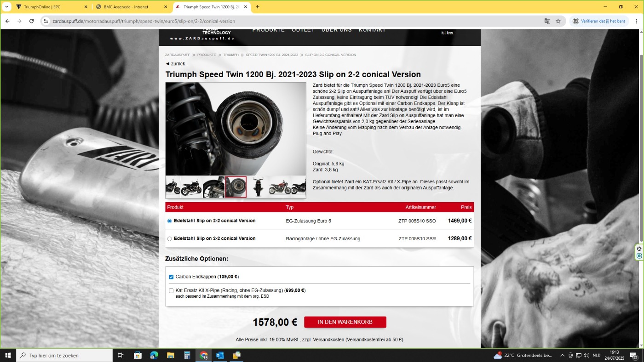This screenshot has height=362, width=644.
Task: Click article number ZTP 005S10 SSR
Action: pos(417,239)
